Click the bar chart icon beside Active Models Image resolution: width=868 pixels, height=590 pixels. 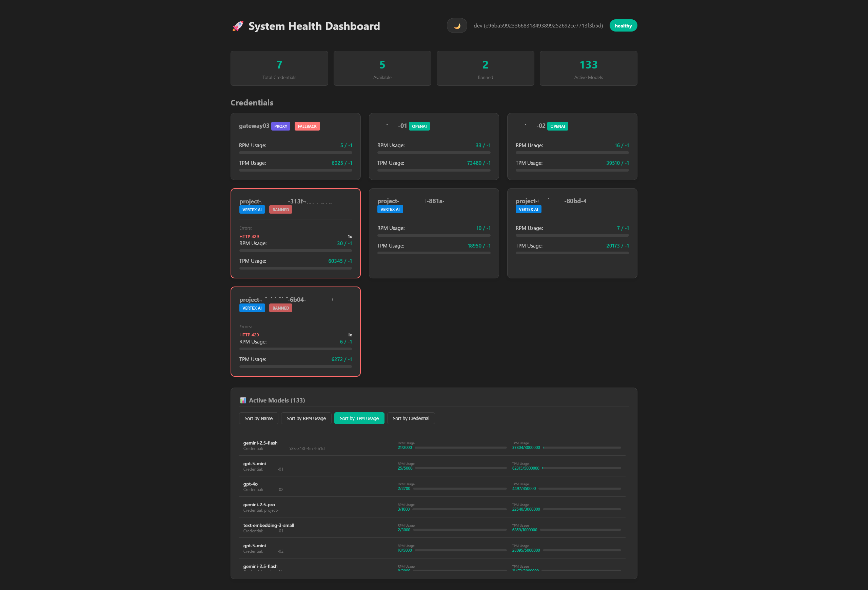click(x=243, y=400)
